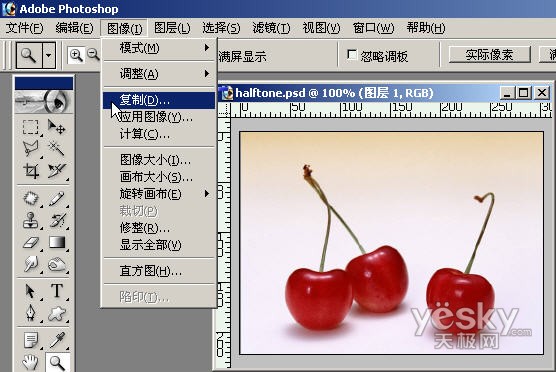The height and width of the screenshot is (372, 556).
Task: Select the Custom Shape tool
Action: 57,313
